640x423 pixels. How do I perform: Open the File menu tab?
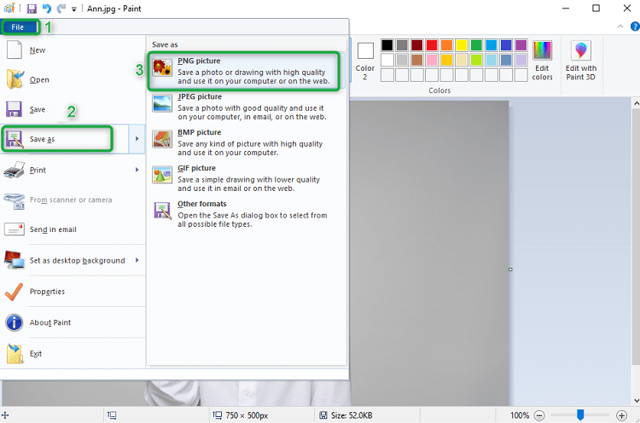(x=18, y=27)
